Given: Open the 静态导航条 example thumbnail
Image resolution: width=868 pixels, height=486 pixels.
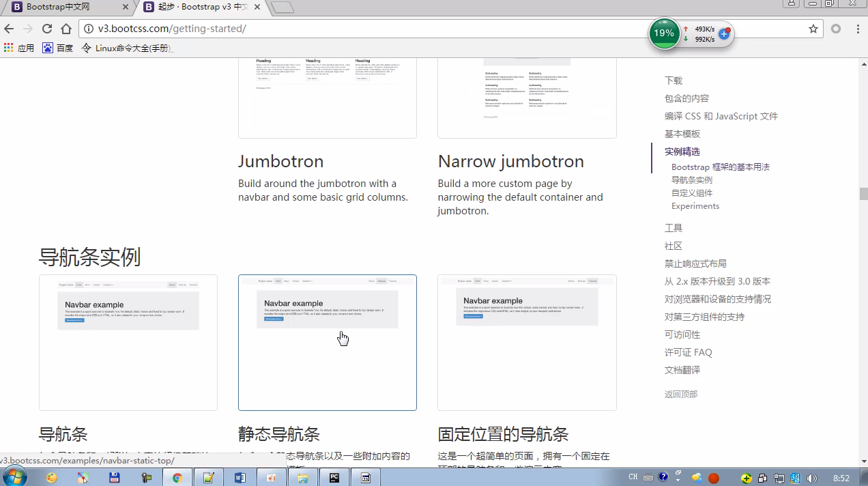Looking at the screenshot, I should point(327,342).
